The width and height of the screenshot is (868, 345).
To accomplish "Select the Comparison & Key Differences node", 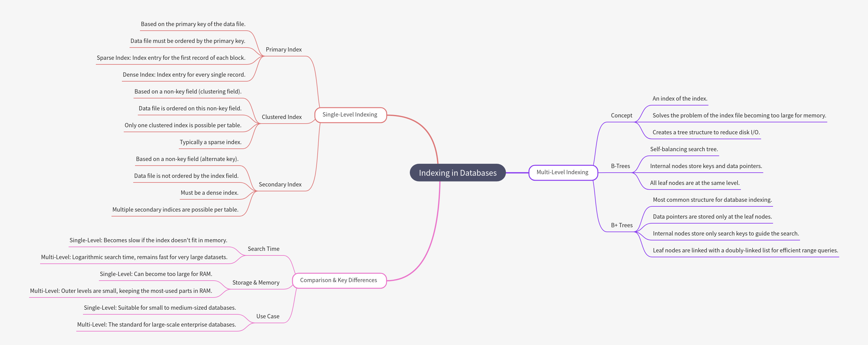I will pos(338,280).
